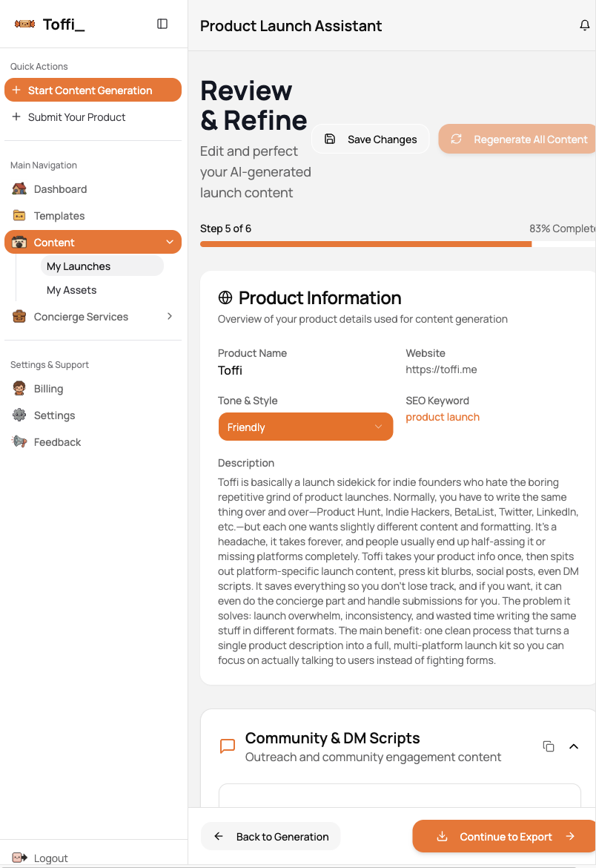Click the Toffi candy logo icon
Screen dimensions: 596x868
coord(24,24)
